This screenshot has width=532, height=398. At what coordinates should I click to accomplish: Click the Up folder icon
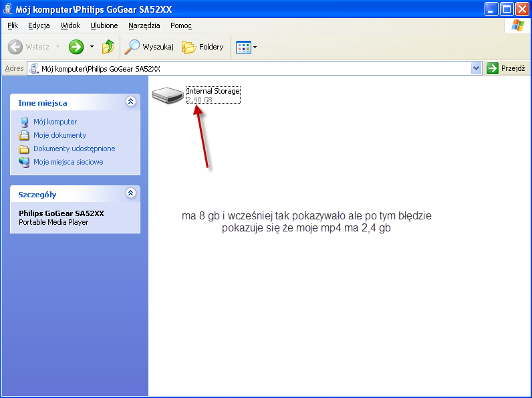click(x=108, y=47)
